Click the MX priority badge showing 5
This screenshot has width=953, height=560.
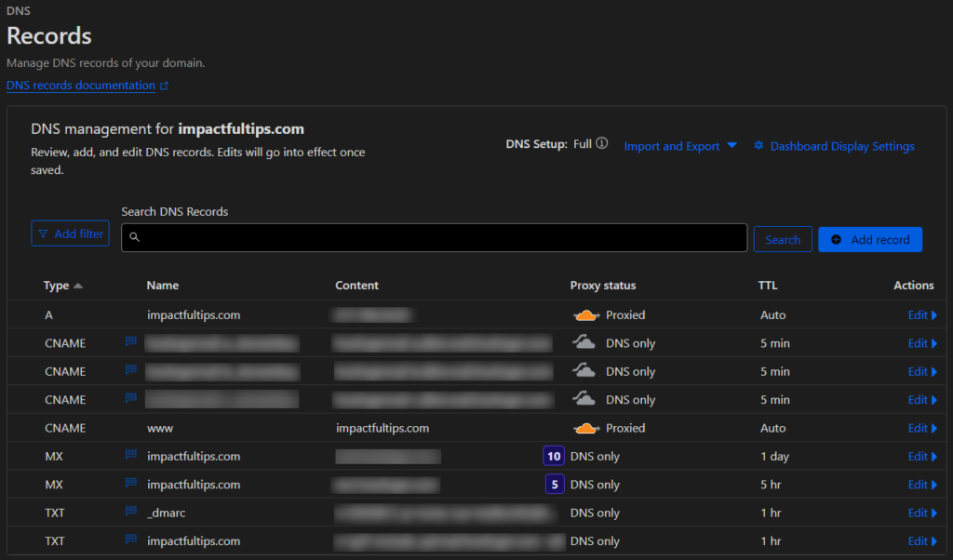555,485
